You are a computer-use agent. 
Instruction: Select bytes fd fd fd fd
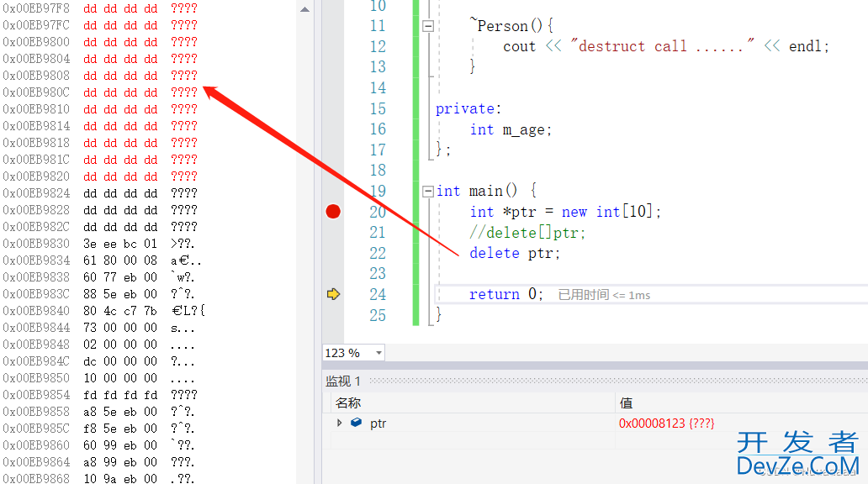[120, 395]
